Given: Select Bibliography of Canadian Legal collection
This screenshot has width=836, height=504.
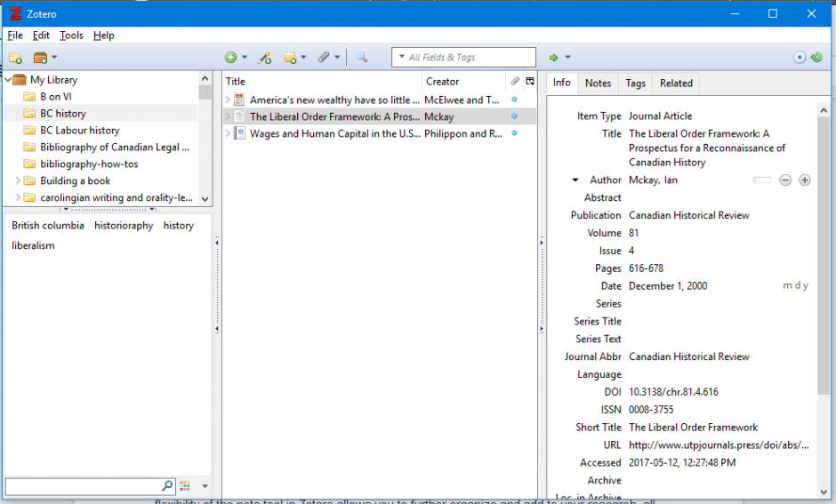Looking at the screenshot, I should (x=115, y=147).
